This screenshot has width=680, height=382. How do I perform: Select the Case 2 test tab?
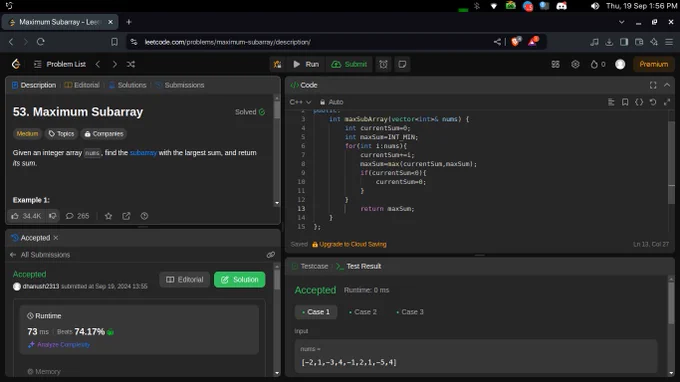pyautogui.click(x=363, y=312)
